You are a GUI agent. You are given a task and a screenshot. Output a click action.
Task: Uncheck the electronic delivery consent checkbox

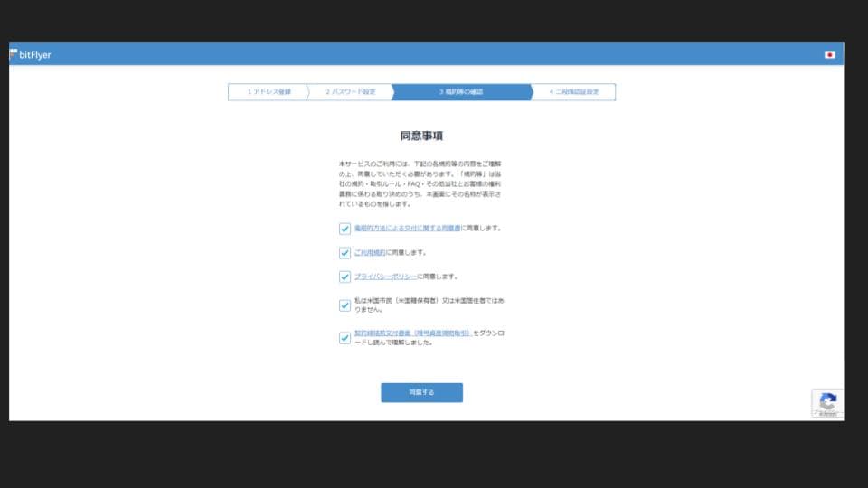344,229
